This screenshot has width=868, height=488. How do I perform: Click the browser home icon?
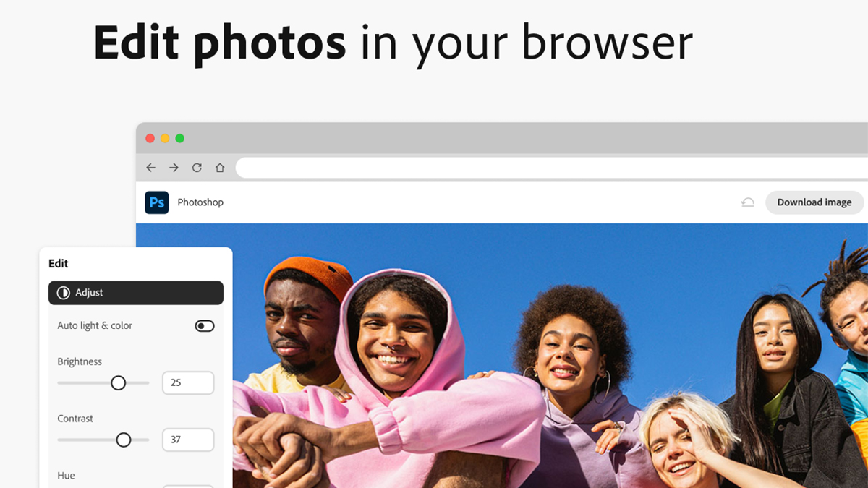pos(220,167)
